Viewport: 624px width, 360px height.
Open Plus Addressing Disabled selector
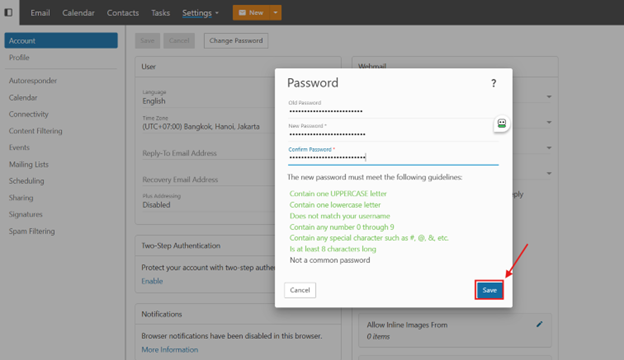tap(209, 201)
